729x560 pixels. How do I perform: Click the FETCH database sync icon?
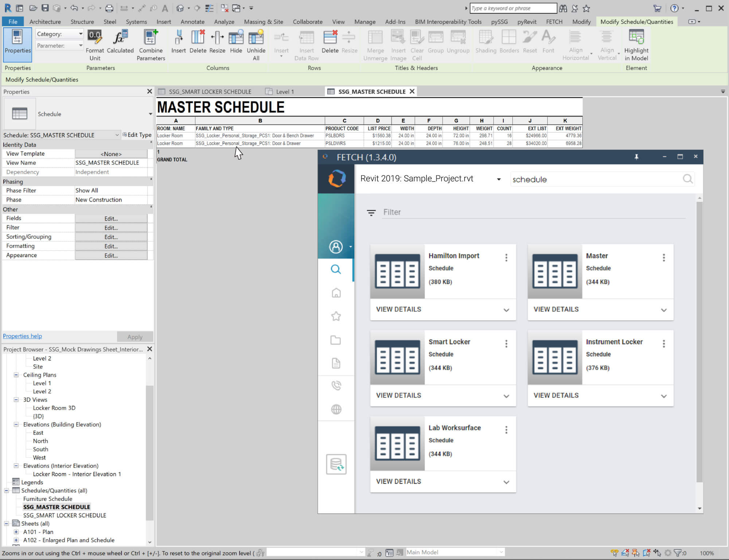(336, 464)
